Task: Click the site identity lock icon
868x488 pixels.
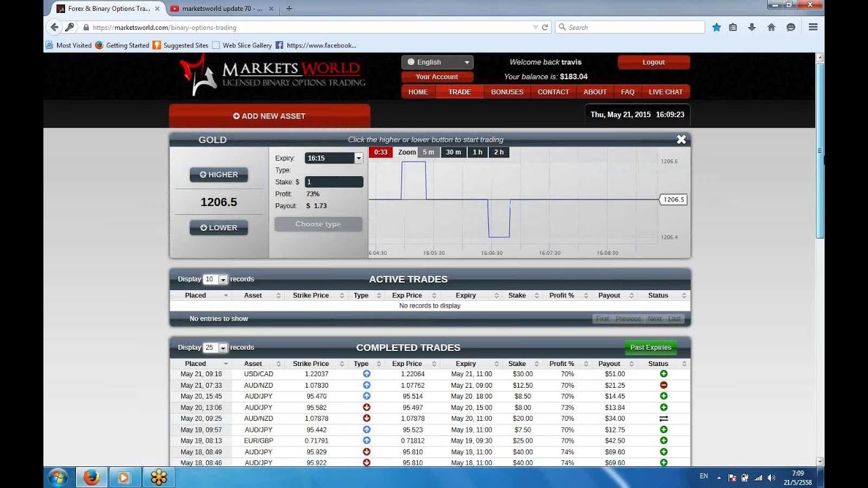Action: tap(86, 28)
